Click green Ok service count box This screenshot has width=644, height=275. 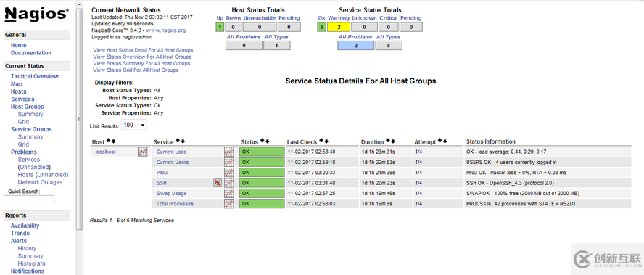coord(321,27)
